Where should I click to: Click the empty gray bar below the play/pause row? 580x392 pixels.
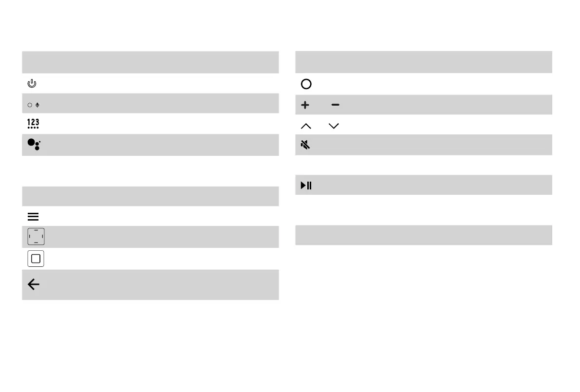424,235
